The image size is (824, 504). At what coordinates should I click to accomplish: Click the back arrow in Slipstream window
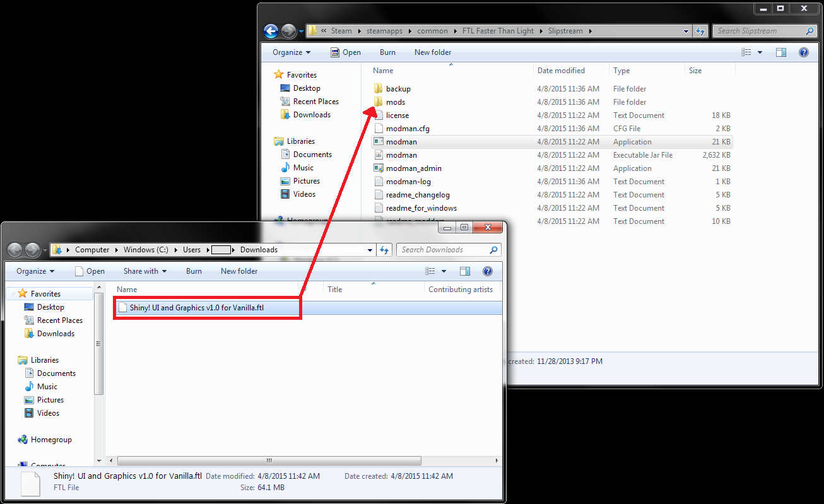(x=271, y=31)
